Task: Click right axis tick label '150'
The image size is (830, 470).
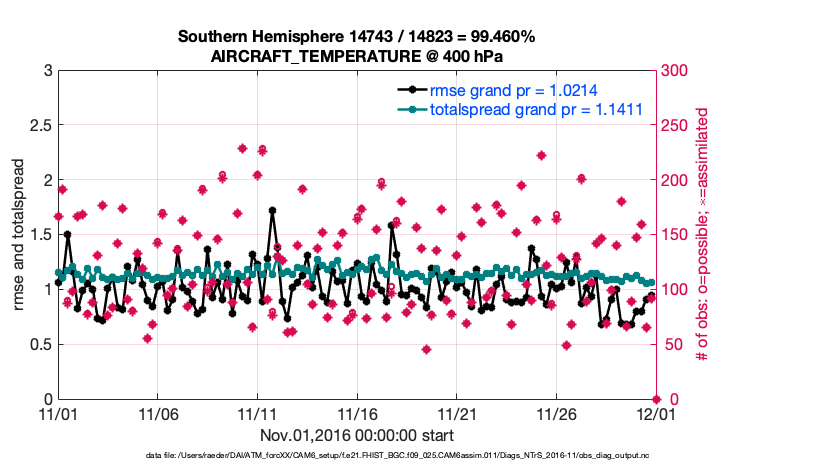Action: click(674, 235)
